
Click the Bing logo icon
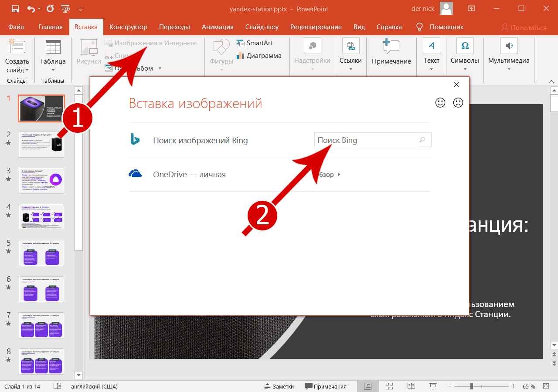click(135, 139)
